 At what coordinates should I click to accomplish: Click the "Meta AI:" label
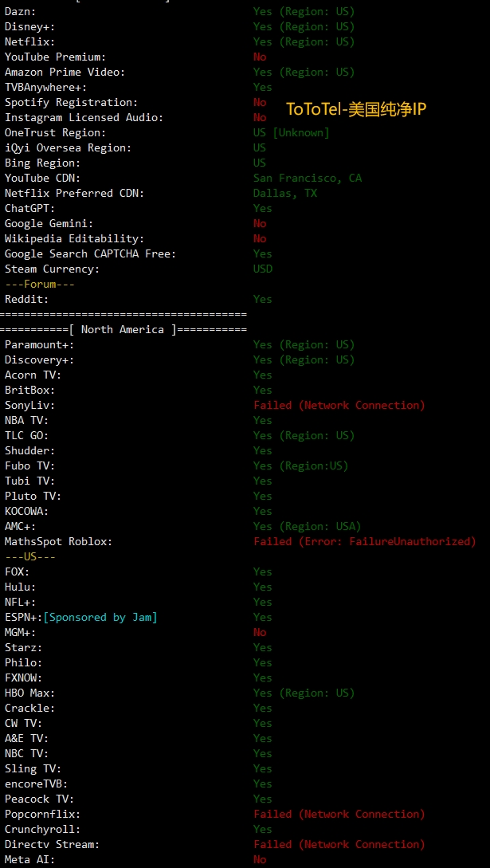[29, 859]
